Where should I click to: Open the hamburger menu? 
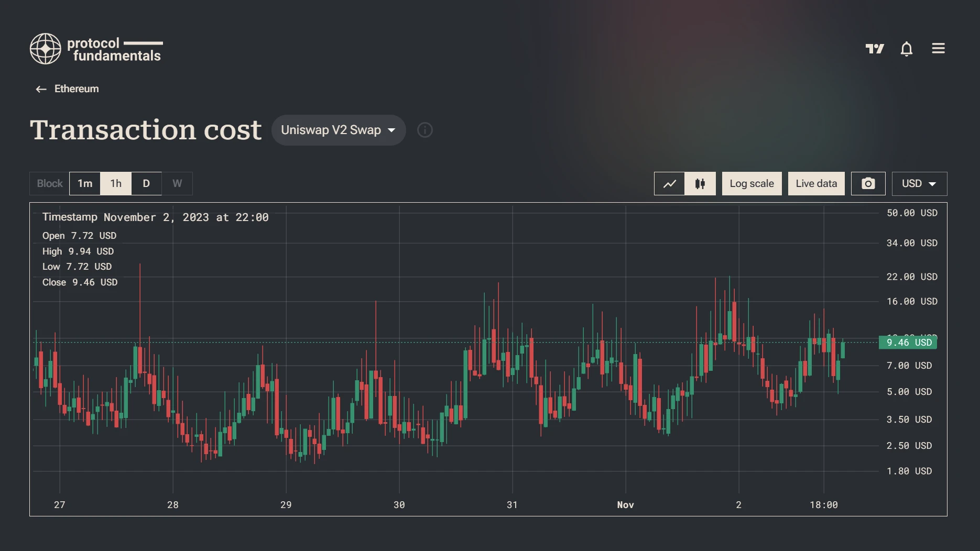938,49
